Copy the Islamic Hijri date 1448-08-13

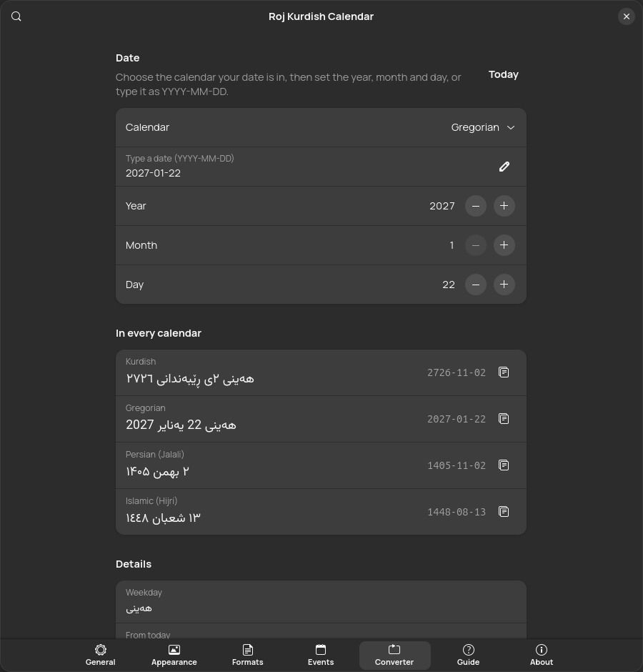point(504,512)
